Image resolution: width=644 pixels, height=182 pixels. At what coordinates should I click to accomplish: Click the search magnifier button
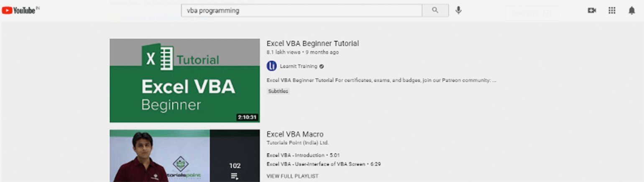click(x=435, y=10)
